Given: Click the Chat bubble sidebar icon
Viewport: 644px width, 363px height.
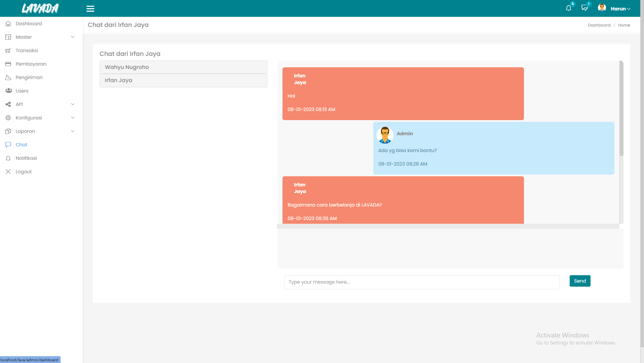Looking at the screenshot, I should [x=8, y=145].
